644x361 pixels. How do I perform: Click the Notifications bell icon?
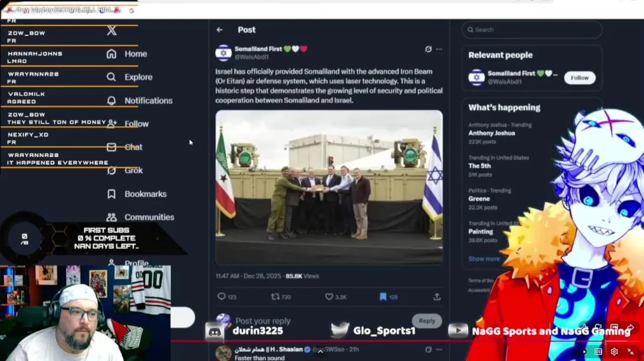pos(111,100)
